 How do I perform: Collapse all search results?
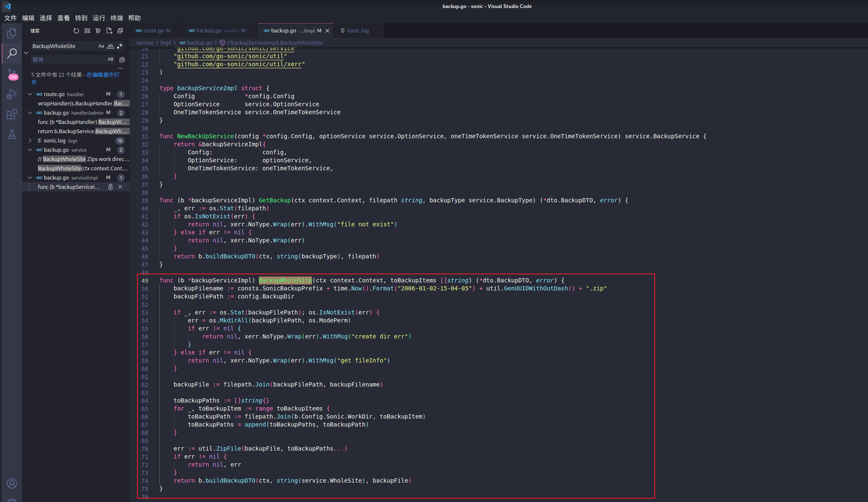120,31
